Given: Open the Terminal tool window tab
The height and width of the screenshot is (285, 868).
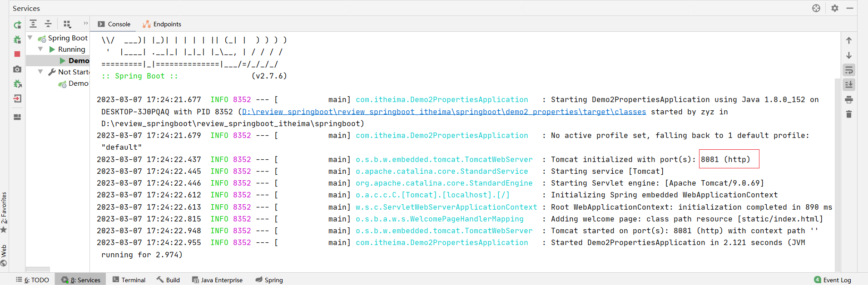Looking at the screenshot, I should tap(129, 280).
